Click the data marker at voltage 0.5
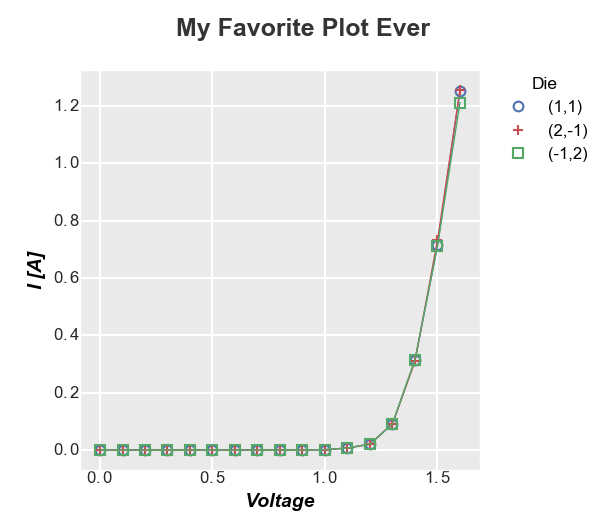Screen dimensions: 606x520 click(x=212, y=450)
